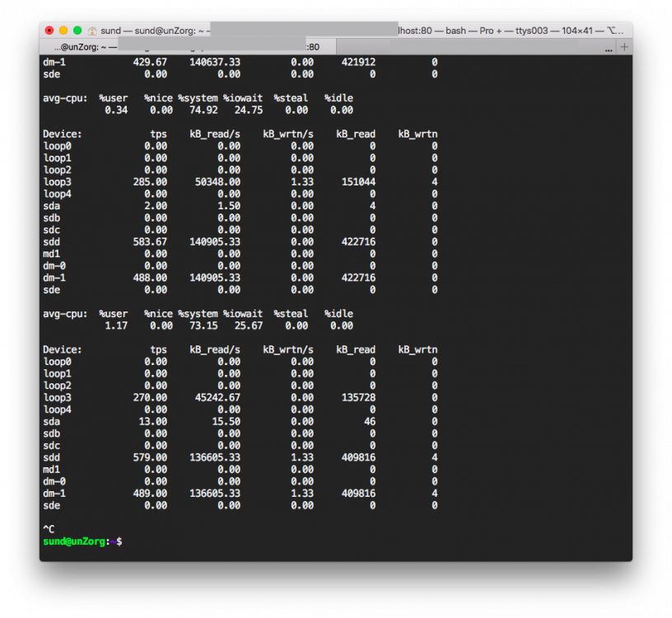Click the tps value 285.00 for loop3
Image resolution: width=672 pixels, height=618 pixels.
tap(150, 182)
